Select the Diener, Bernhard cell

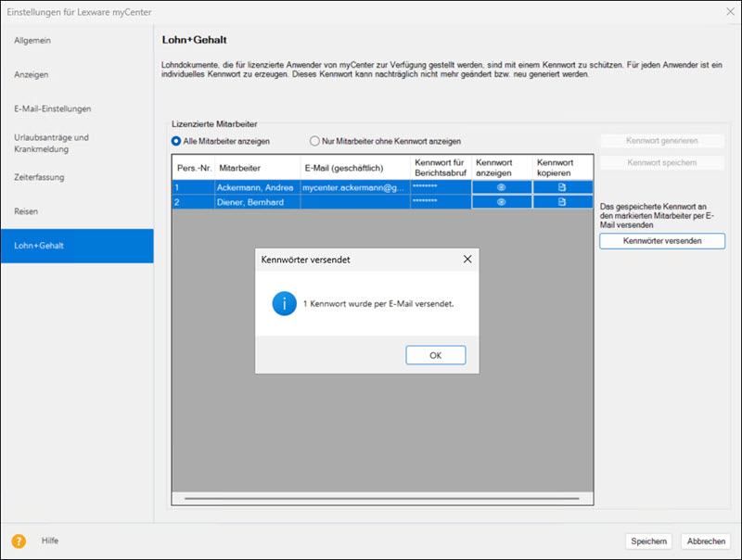click(x=258, y=202)
